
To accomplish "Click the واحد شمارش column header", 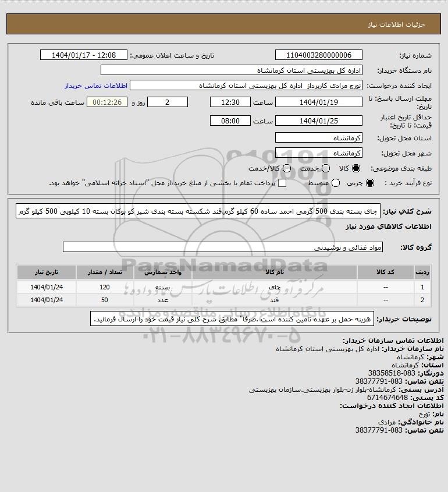I will pyautogui.click(x=163, y=272).
